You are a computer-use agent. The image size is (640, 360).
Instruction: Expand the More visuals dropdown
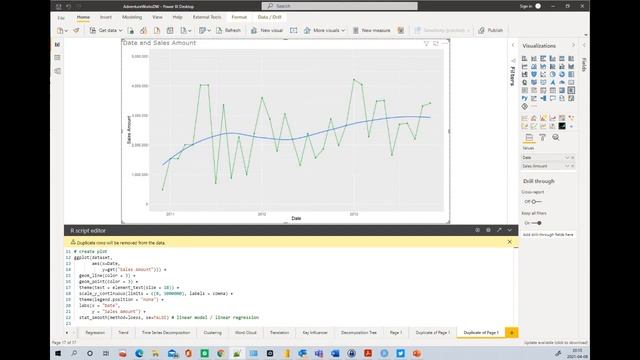[x=343, y=31]
